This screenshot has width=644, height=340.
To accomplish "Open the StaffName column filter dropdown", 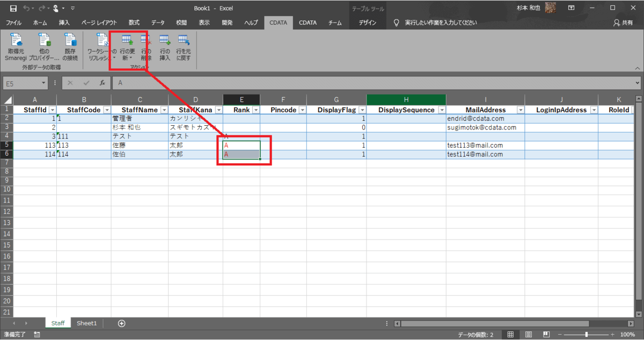I will [x=164, y=110].
